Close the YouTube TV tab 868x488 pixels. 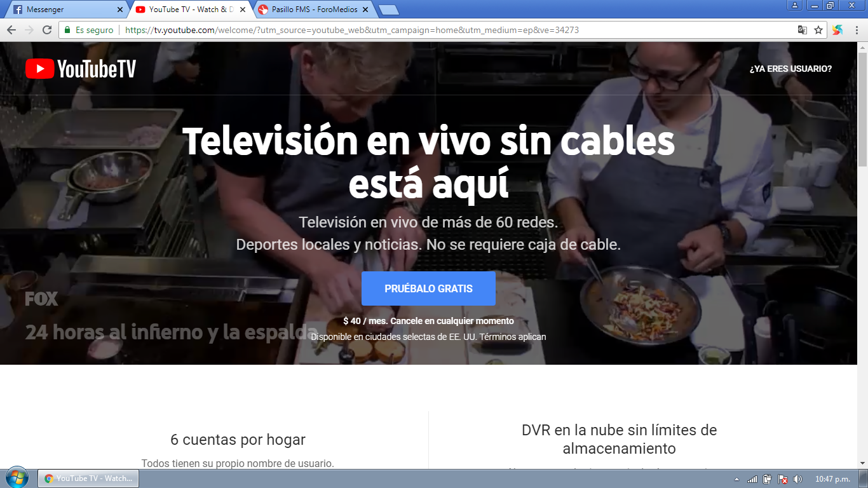point(242,10)
